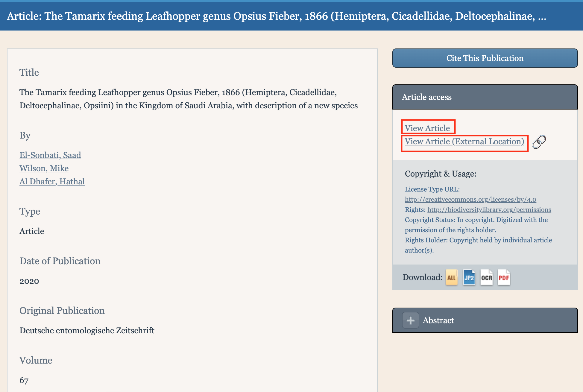Download the JP2 image files
The height and width of the screenshot is (392, 583).
469,277
